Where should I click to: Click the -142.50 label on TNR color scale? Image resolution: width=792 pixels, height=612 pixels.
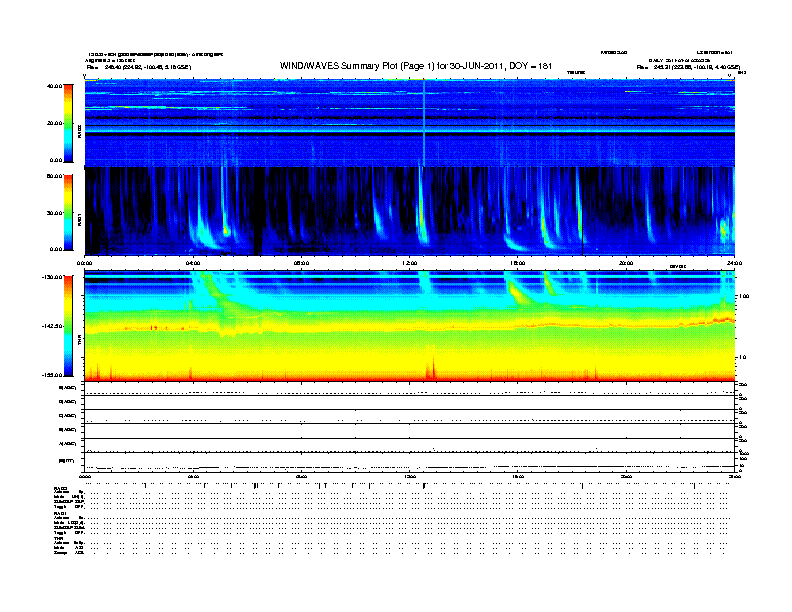(x=53, y=326)
